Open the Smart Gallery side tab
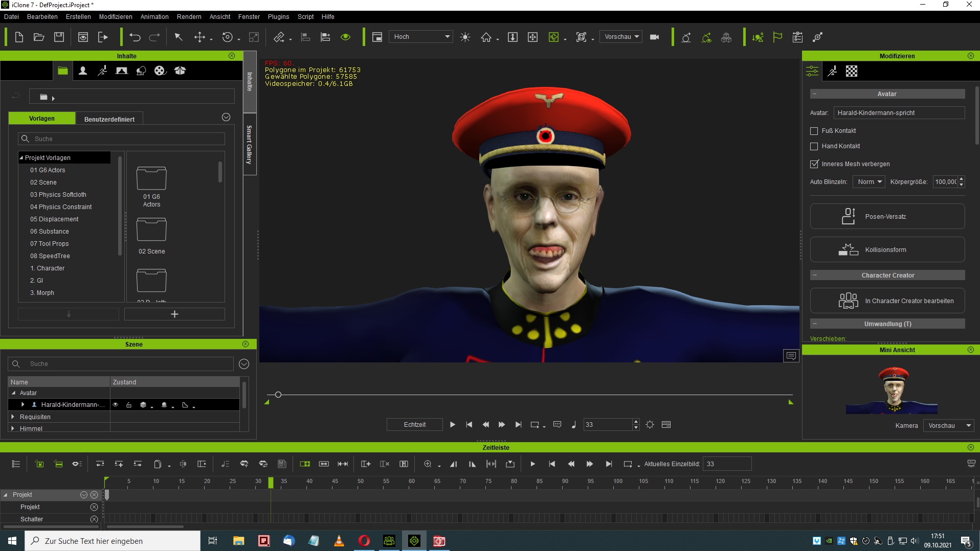Viewport: 980px width, 551px height. click(x=249, y=145)
